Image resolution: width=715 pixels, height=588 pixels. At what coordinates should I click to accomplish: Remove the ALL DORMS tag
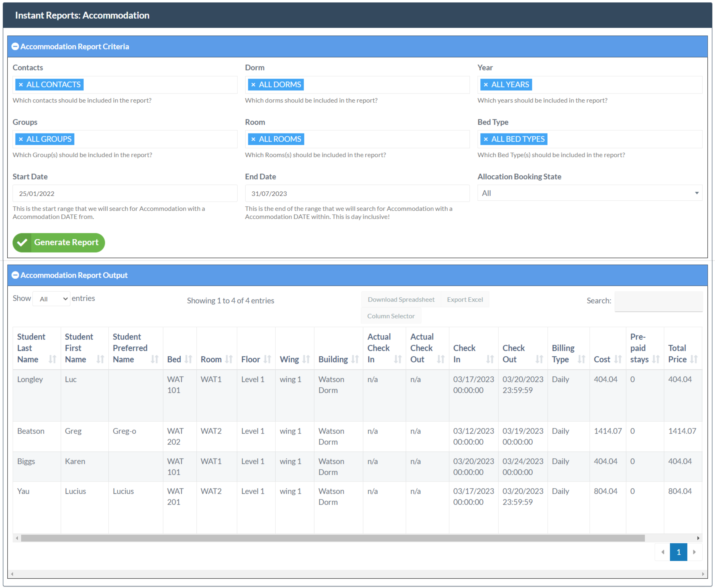point(253,85)
